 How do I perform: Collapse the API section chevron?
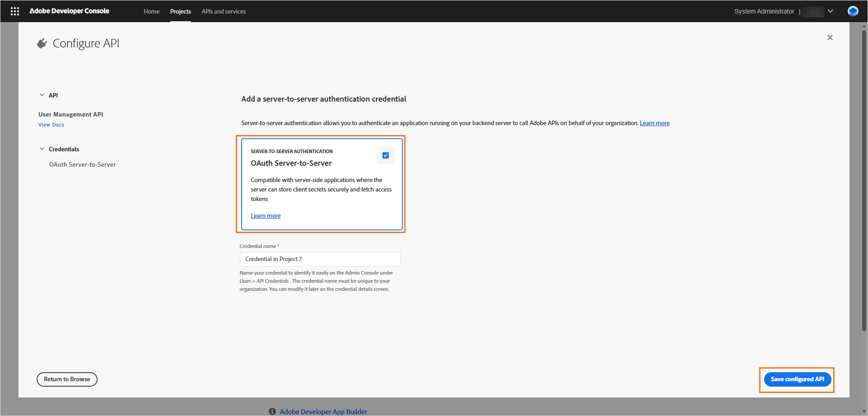click(x=42, y=95)
